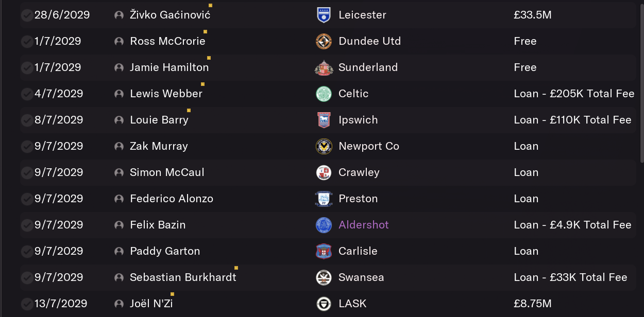Click the Swansea club badge icon

point(324,277)
